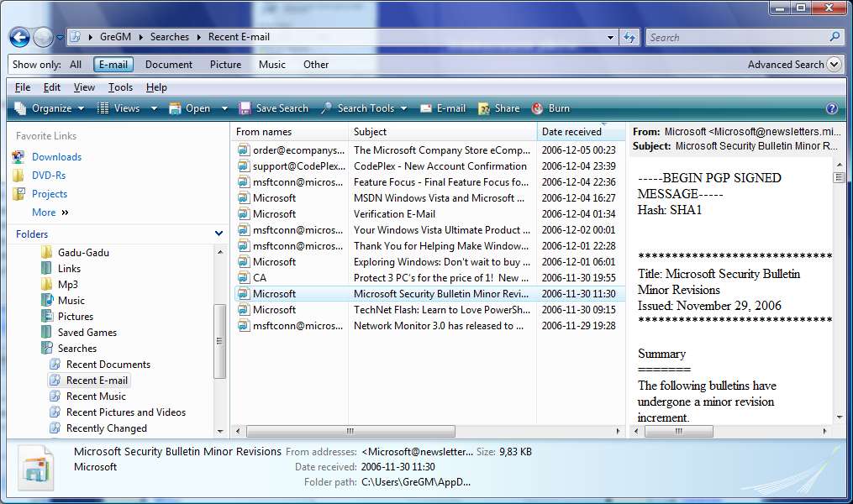The image size is (853, 504).
Task: Filter results to show only Other
Action: [316, 64]
